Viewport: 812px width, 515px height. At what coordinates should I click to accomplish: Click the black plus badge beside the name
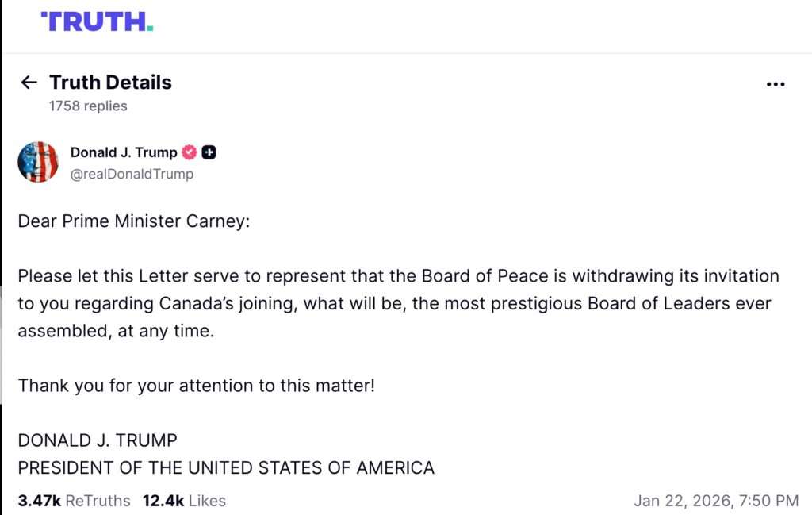click(x=209, y=152)
